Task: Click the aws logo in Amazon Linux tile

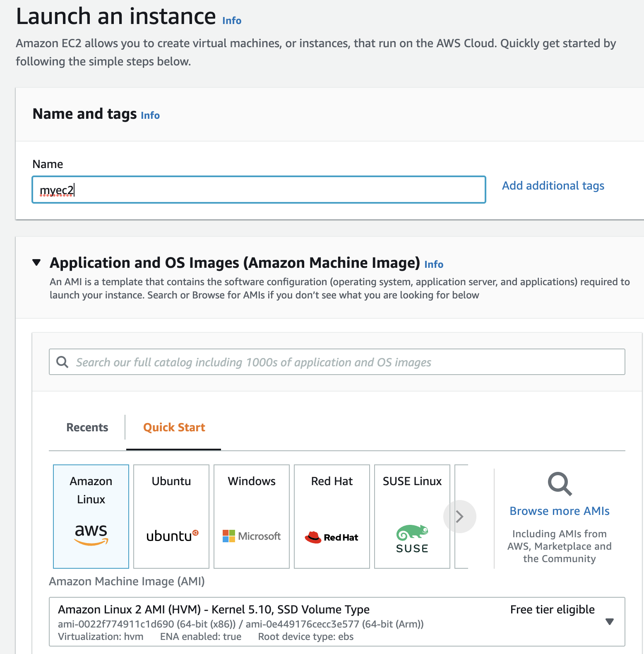Action: [91, 534]
